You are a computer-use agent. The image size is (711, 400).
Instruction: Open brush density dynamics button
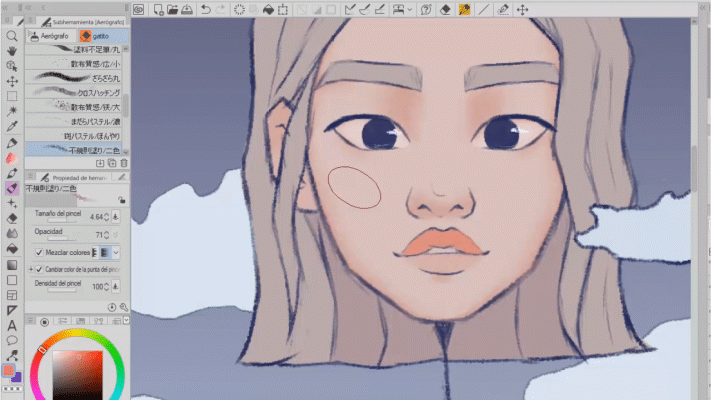(x=116, y=286)
